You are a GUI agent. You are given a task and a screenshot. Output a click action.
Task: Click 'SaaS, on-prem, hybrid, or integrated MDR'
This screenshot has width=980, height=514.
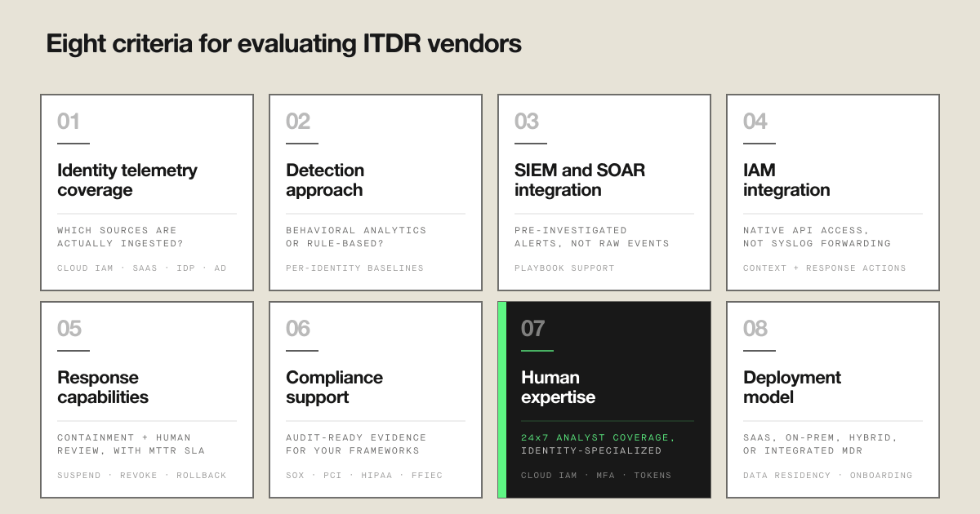[x=821, y=444]
